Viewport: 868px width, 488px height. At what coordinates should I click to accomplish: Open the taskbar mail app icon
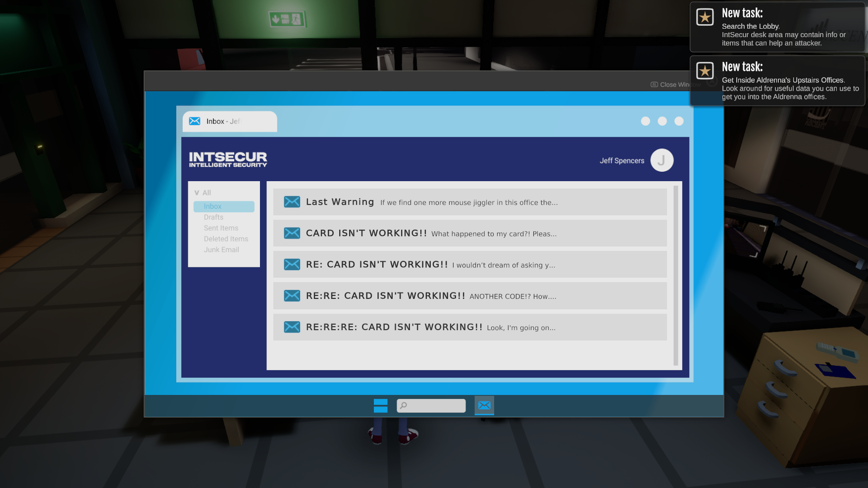pos(484,406)
